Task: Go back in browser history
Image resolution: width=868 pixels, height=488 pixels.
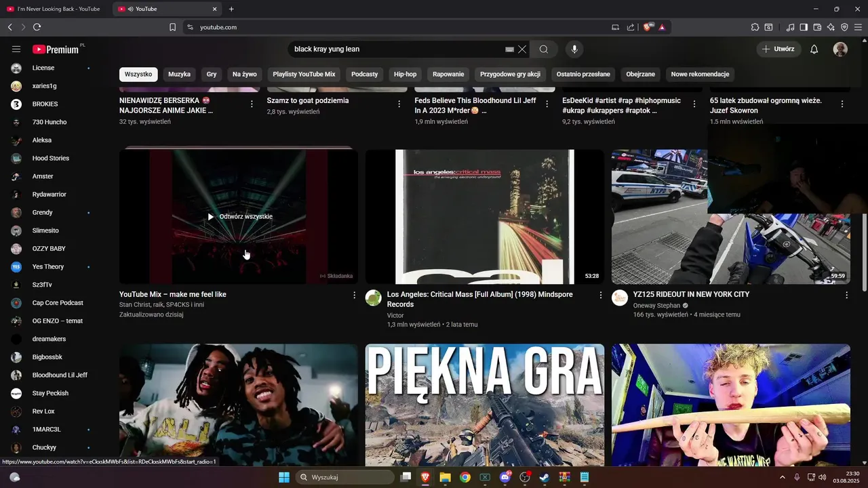Action: point(10,27)
